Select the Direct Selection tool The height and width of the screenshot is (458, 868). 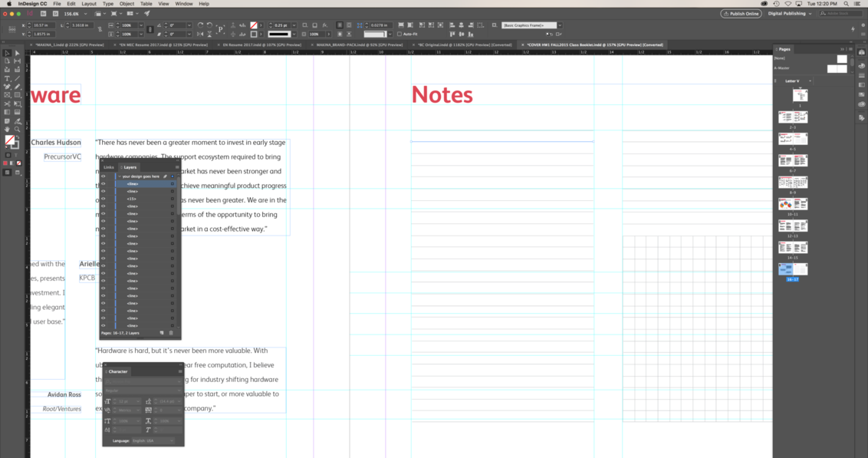(x=17, y=53)
